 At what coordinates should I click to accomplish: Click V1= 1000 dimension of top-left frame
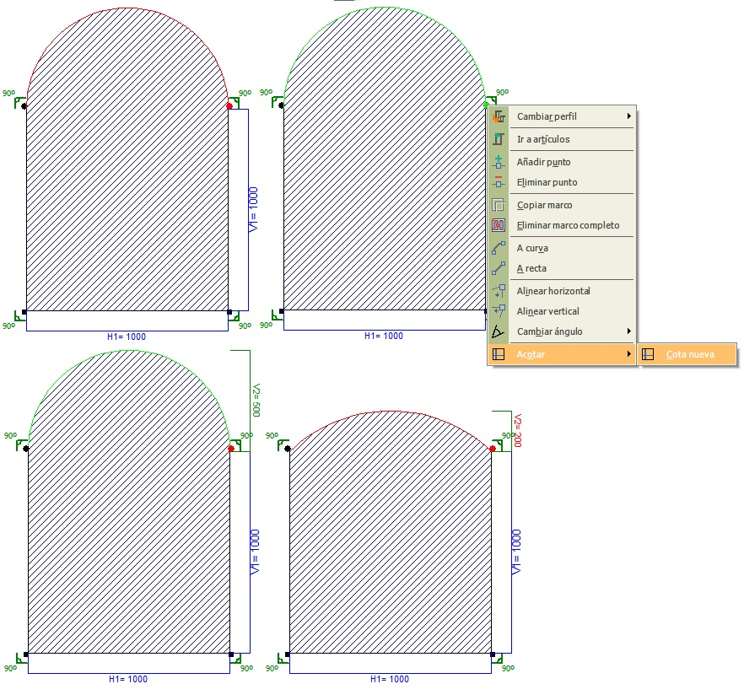(x=254, y=209)
